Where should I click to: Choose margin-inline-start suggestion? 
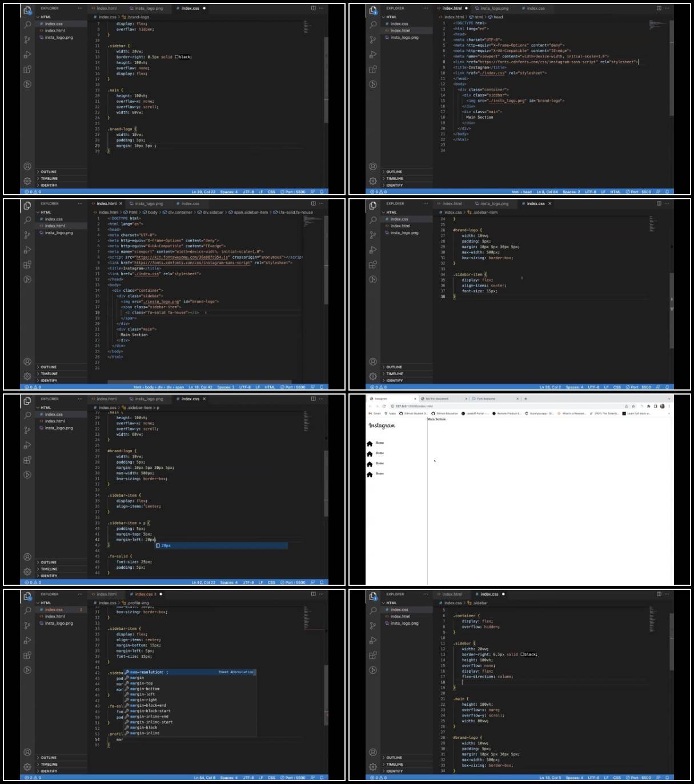pyautogui.click(x=190, y=722)
